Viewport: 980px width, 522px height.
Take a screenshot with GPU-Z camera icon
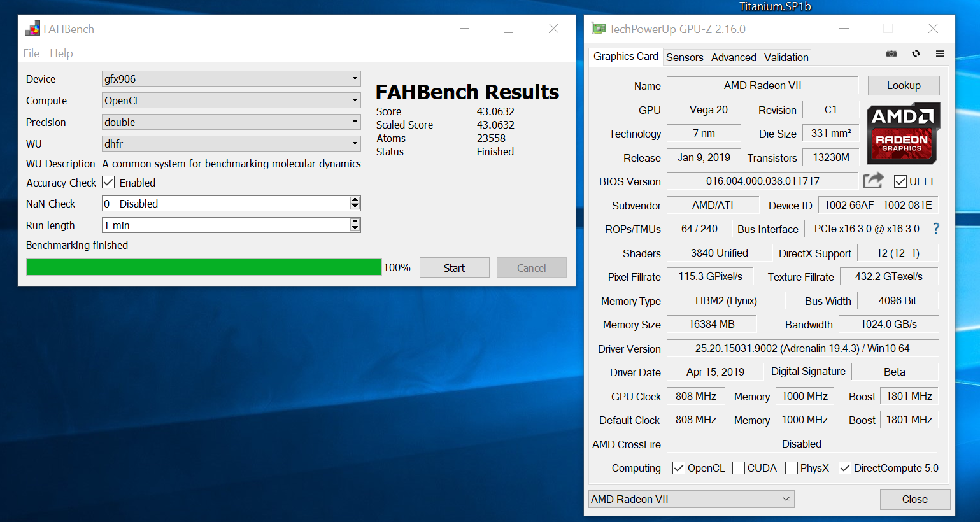(891, 53)
